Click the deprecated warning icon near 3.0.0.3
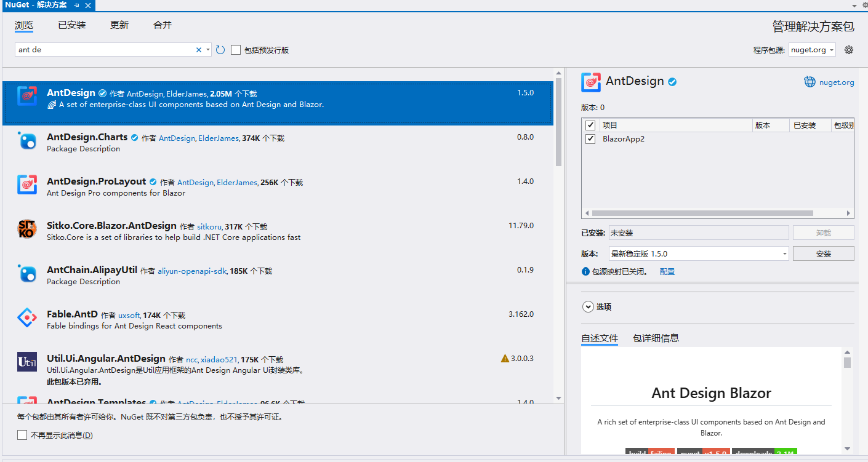Image resolution: width=868 pixels, height=462 pixels. point(505,358)
